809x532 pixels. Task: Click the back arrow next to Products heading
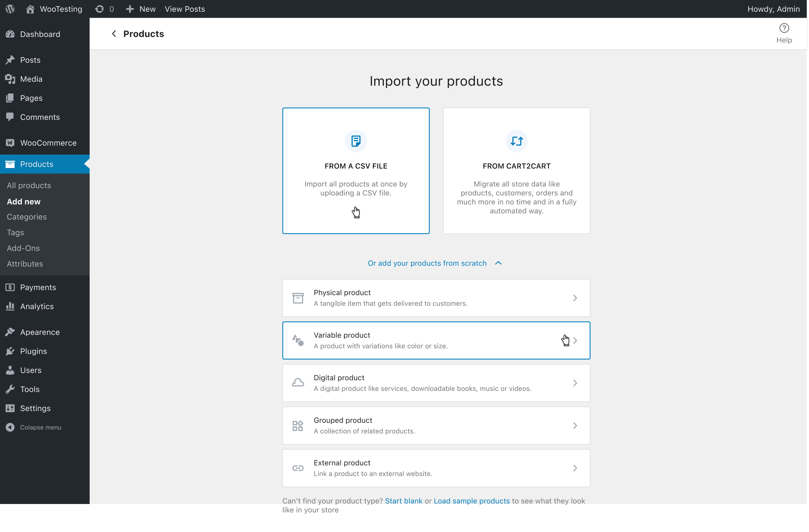tap(114, 34)
